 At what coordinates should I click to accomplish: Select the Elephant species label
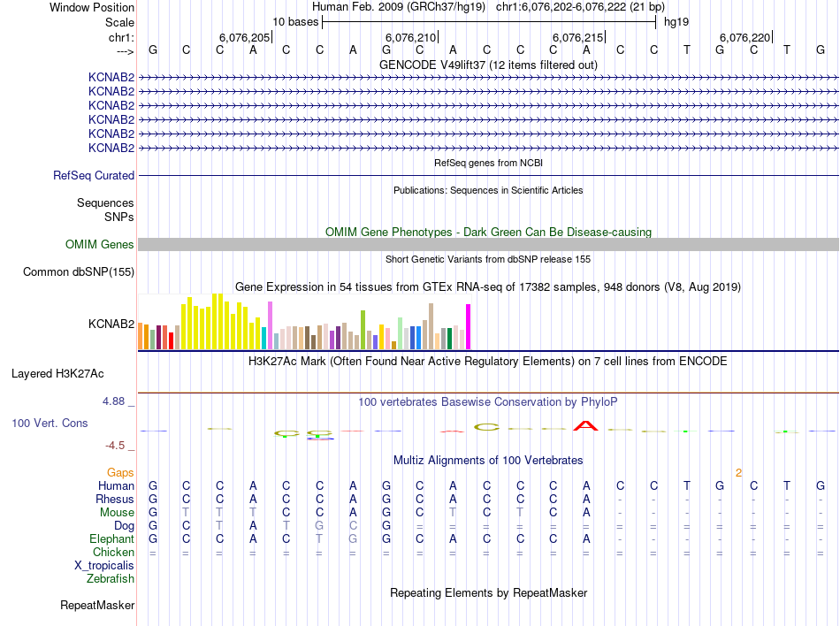click(x=112, y=538)
